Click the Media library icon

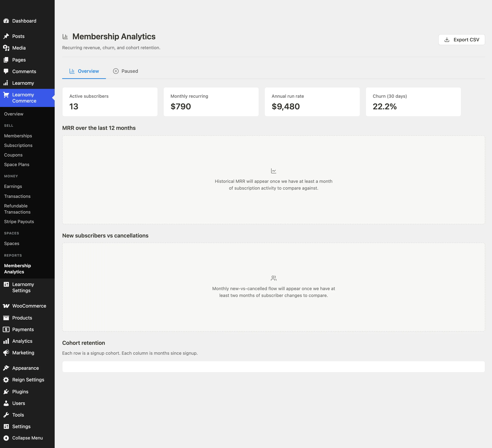tap(6, 48)
